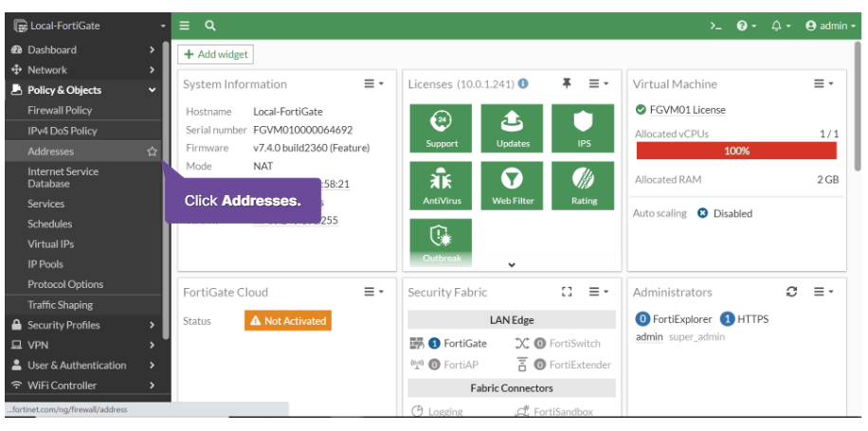Expand the Dashboard menu
The image size is (868, 431).
coord(83,50)
